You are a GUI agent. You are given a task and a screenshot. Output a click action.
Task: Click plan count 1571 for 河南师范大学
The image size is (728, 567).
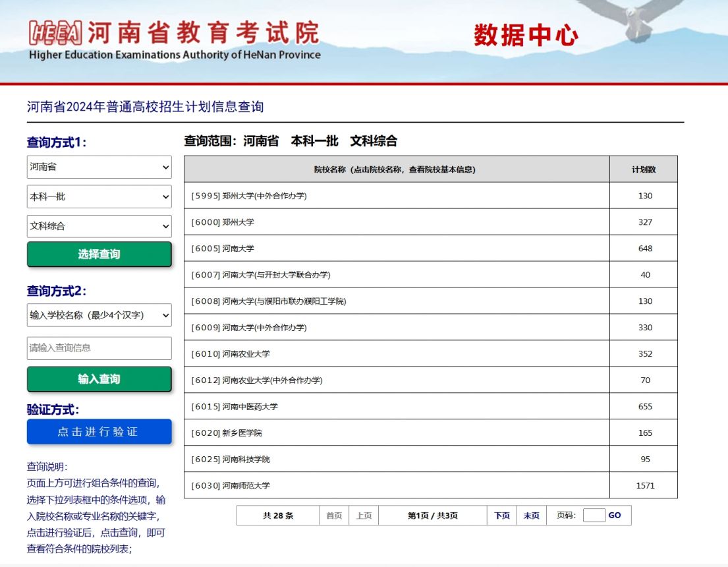pyautogui.click(x=646, y=486)
